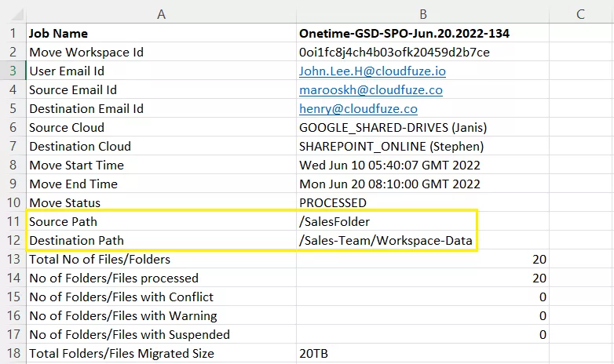Select 'No of Folders/Files with Warning' cell
The height and width of the screenshot is (364, 614).
(x=161, y=315)
